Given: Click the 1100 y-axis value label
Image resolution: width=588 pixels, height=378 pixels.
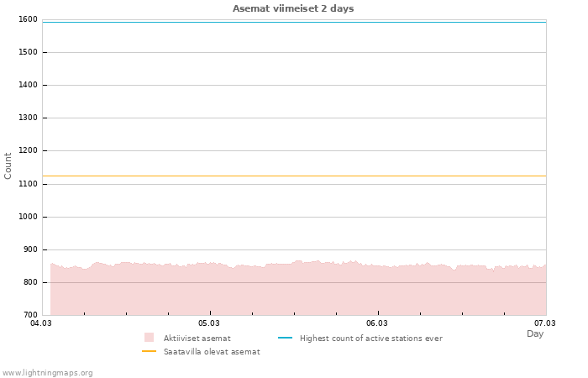Looking at the screenshot, I should pos(28,184).
